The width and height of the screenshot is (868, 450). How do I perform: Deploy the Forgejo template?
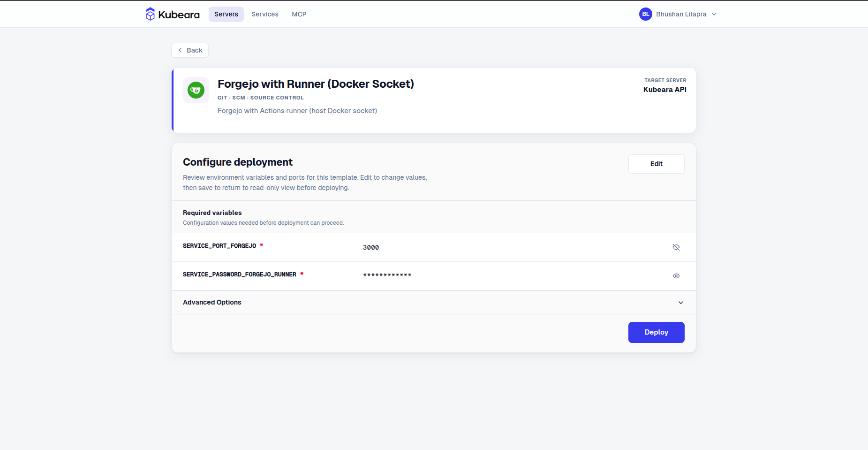tap(657, 332)
